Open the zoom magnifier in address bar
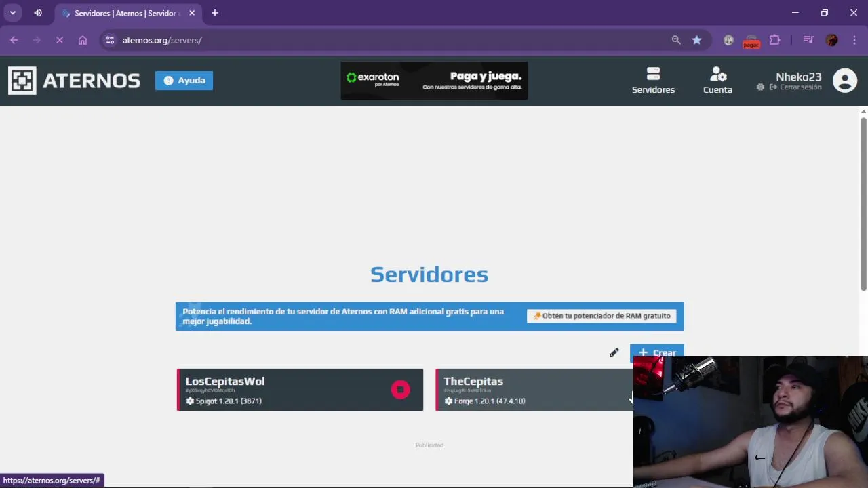 click(x=676, y=40)
